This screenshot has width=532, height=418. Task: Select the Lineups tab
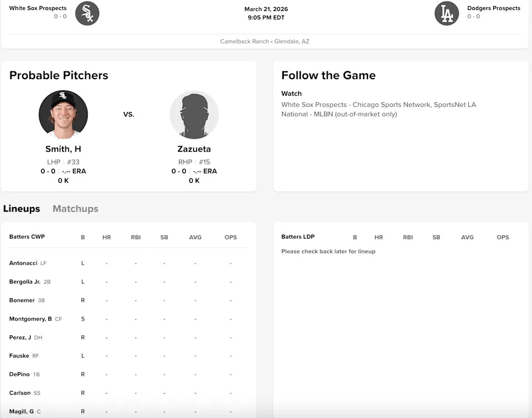(x=22, y=209)
